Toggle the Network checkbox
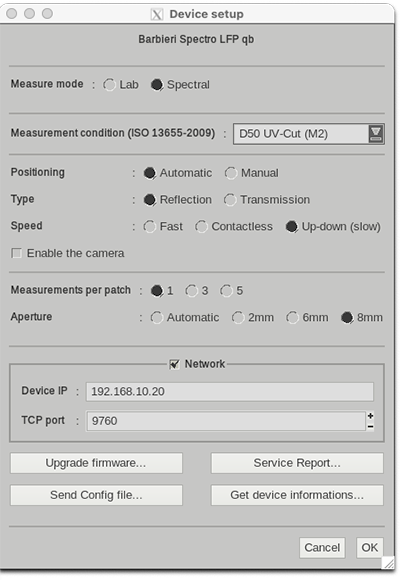This screenshot has width=400, height=580. click(174, 364)
